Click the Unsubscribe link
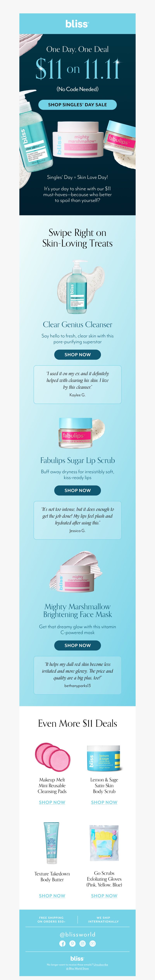 pos(101,964)
